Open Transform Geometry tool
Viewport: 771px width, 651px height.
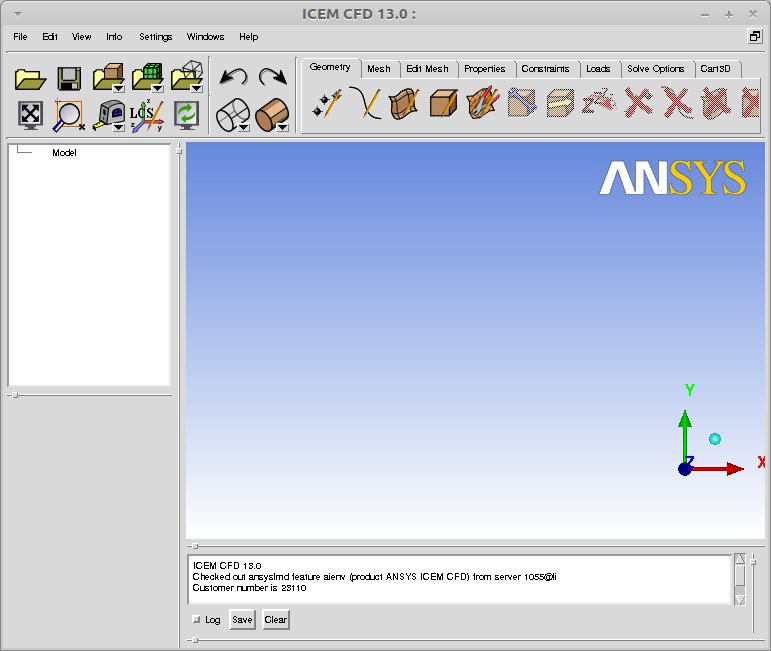561,103
